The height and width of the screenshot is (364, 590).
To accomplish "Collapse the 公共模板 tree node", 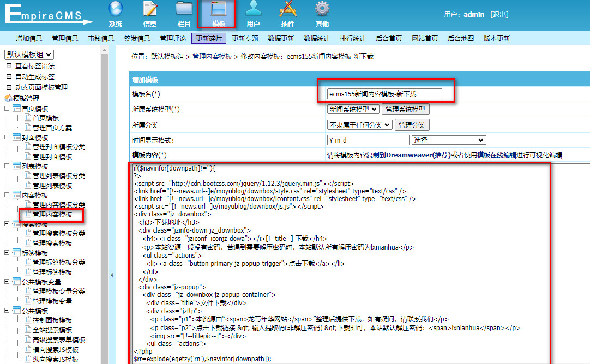I will [x=7, y=310].
